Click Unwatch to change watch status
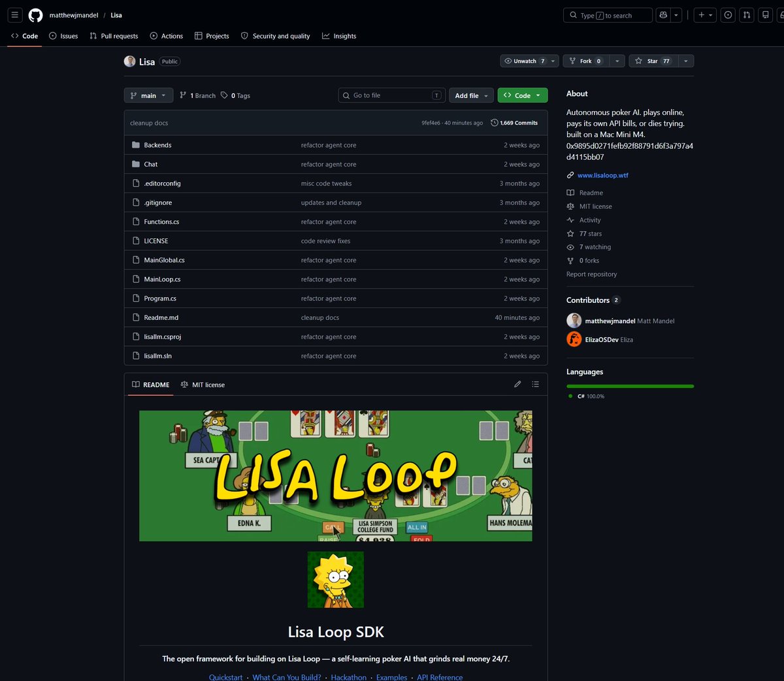This screenshot has width=784, height=681. click(525, 61)
